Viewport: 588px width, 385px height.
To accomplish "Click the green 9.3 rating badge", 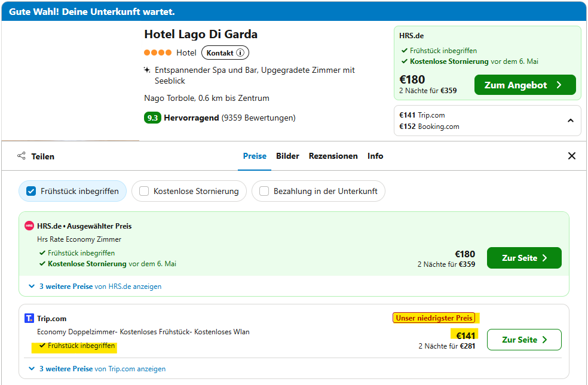I will (152, 118).
